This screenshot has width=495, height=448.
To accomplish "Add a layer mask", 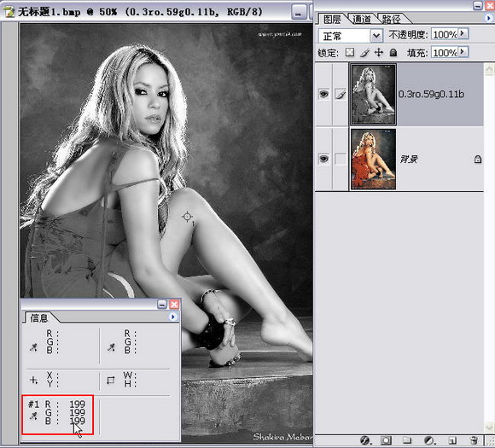I will click(x=386, y=440).
